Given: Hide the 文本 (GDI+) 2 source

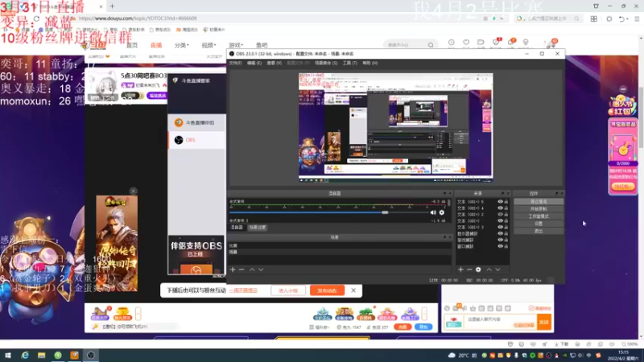Looking at the screenshot, I should (x=500, y=214).
